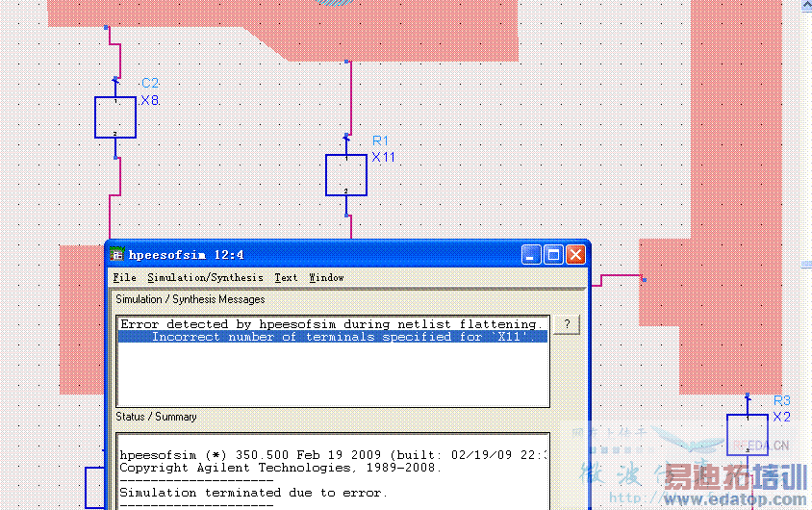Open the Text menu

(286, 277)
